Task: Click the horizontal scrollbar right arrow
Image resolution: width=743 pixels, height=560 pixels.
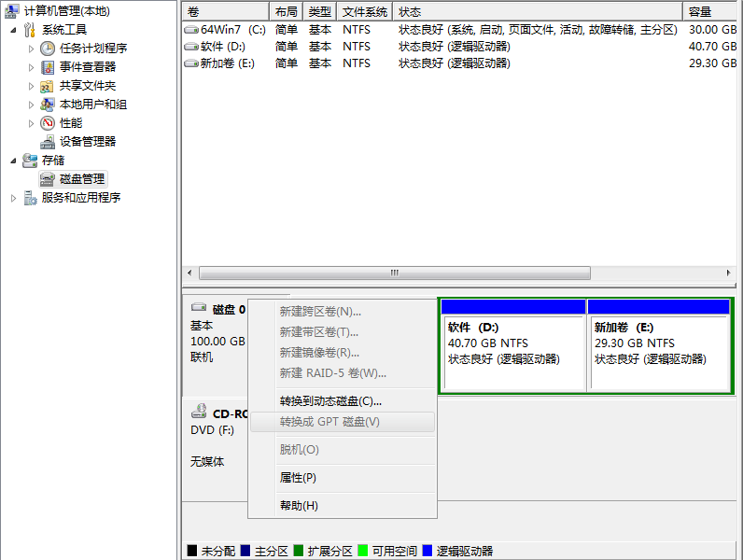Action: (730, 273)
